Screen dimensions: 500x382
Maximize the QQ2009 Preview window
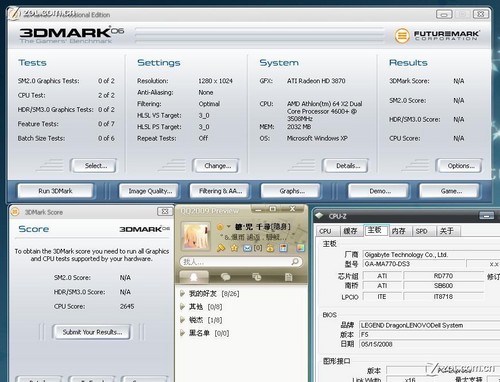273,209
